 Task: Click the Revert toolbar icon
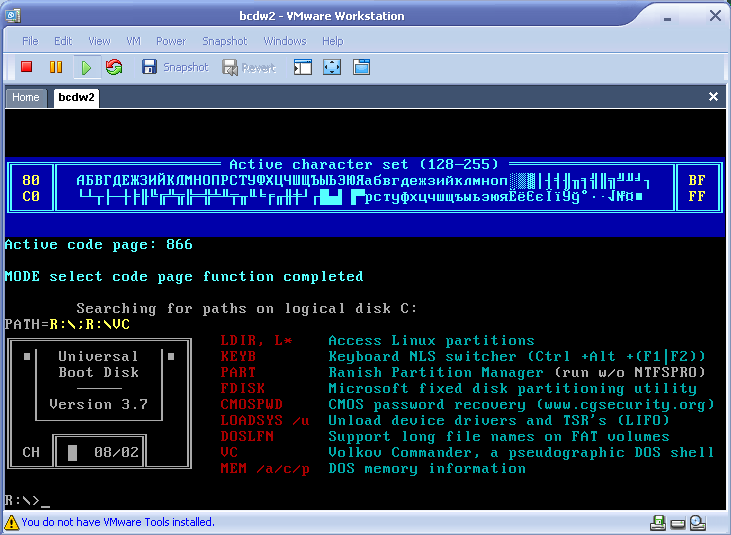[230, 68]
